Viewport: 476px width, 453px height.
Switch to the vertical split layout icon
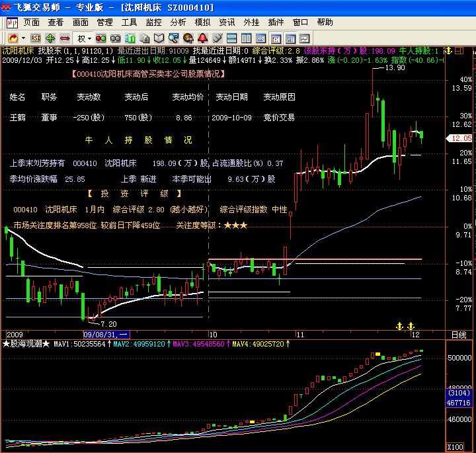(x=246, y=38)
